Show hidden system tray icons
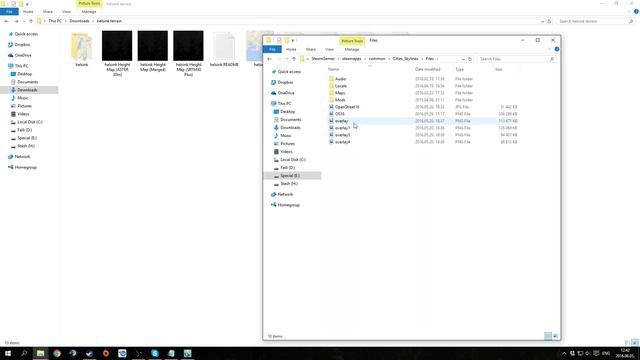The width and height of the screenshot is (640, 360). [564, 353]
